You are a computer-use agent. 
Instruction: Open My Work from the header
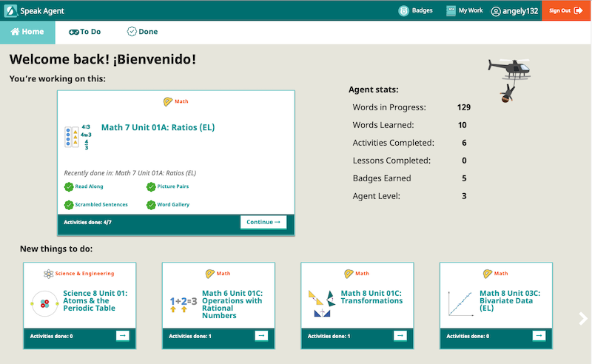[x=451, y=11]
